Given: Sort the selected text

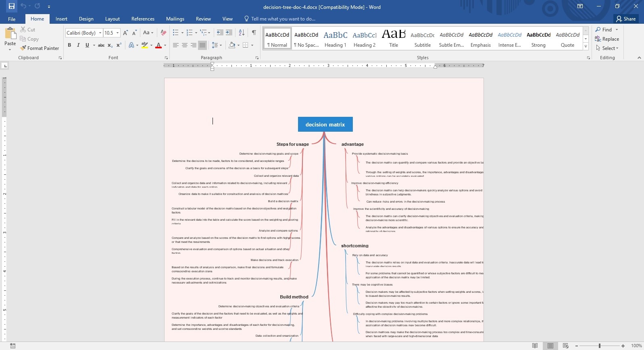Looking at the screenshot, I should point(242,33).
